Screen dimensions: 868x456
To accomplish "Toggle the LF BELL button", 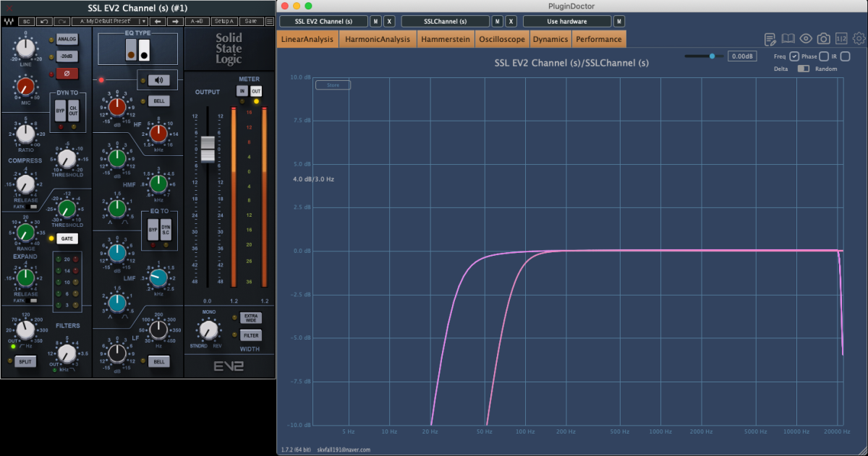I will click(x=158, y=361).
